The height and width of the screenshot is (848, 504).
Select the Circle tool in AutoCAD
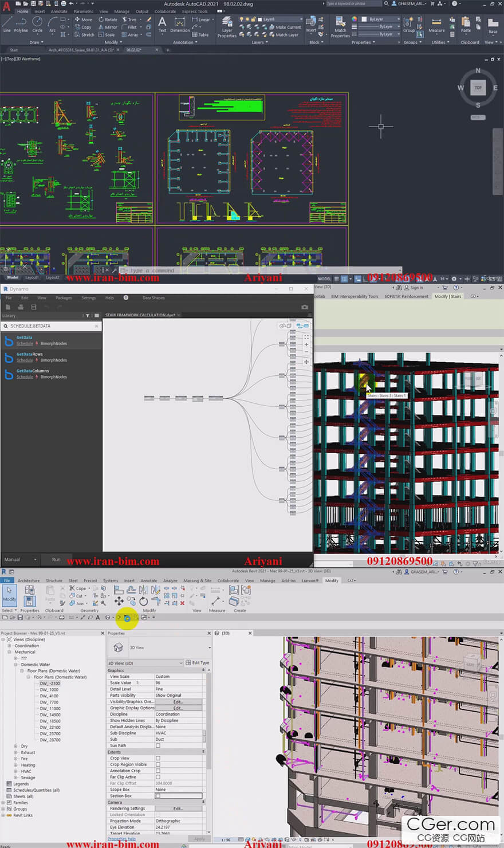(37, 25)
